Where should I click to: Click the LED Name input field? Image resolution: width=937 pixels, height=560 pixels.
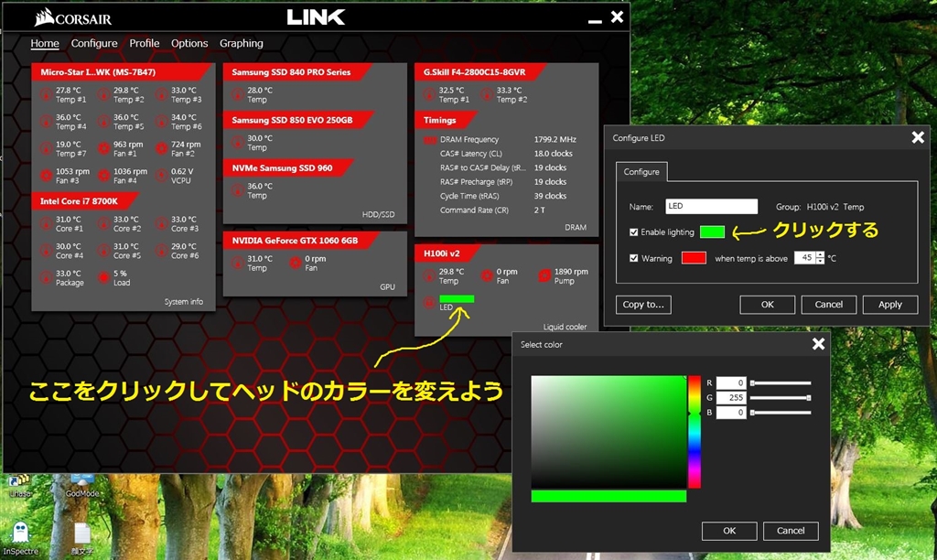point(711,206)
